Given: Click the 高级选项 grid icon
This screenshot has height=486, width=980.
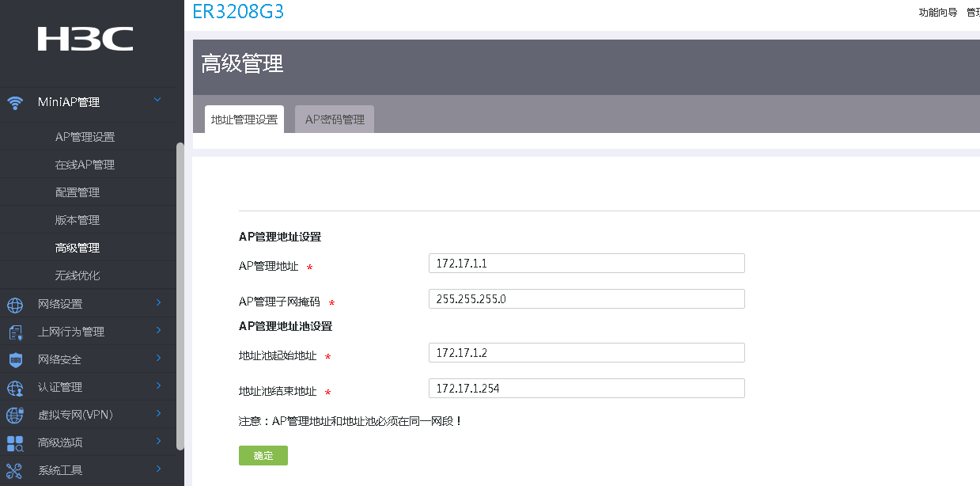Looking at the screenshot, I should click(14, 442).
